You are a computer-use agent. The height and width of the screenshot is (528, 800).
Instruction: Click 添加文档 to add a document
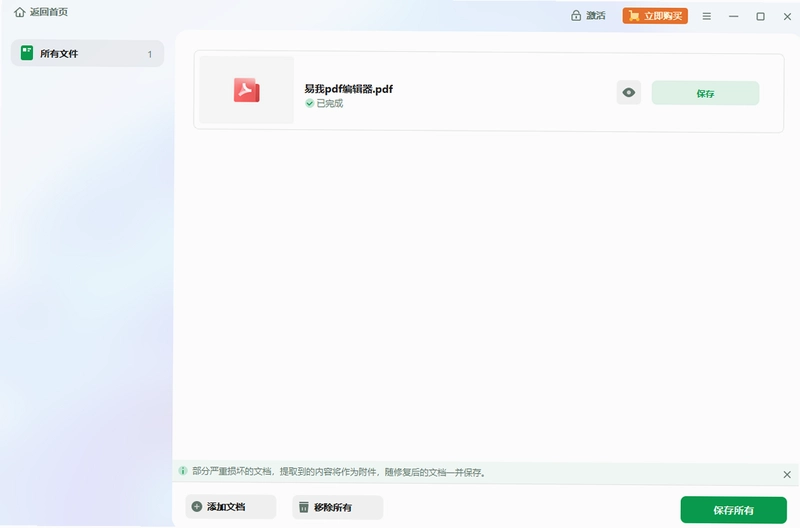click(x=231, y=507)
